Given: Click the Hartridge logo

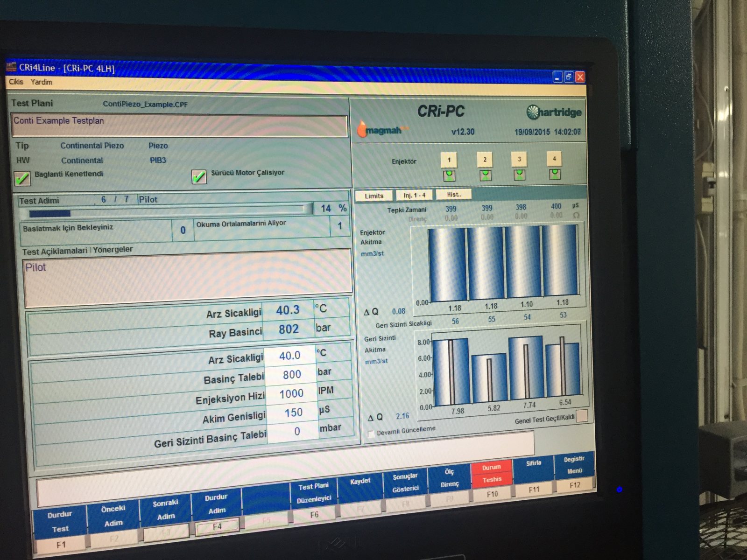Looking at the screenshot, I should [554, 112].
